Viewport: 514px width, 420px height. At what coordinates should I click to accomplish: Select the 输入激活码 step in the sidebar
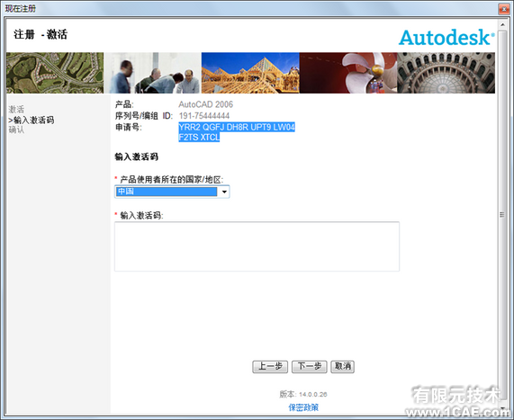pyautogui.click(x=32, y=120)
